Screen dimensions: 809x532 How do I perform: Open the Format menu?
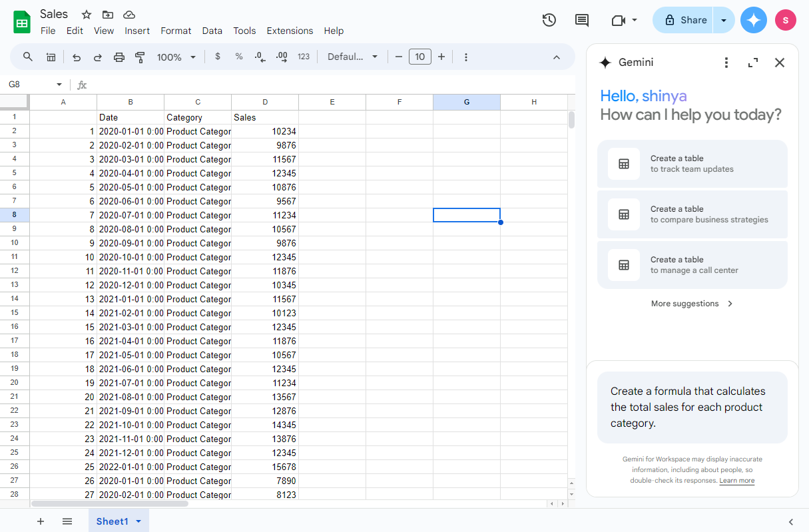(176, 31)
